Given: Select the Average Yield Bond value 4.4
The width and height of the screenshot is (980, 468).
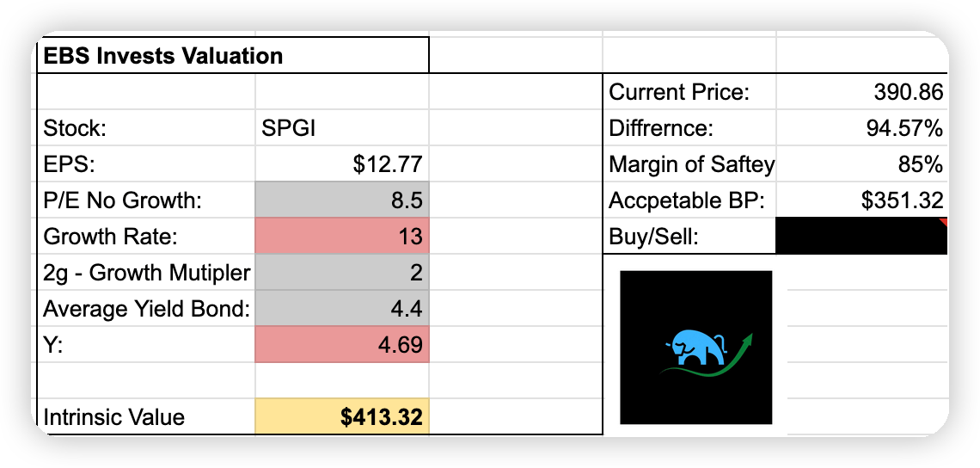Looking at the screenshot, I should click(341, 309).
